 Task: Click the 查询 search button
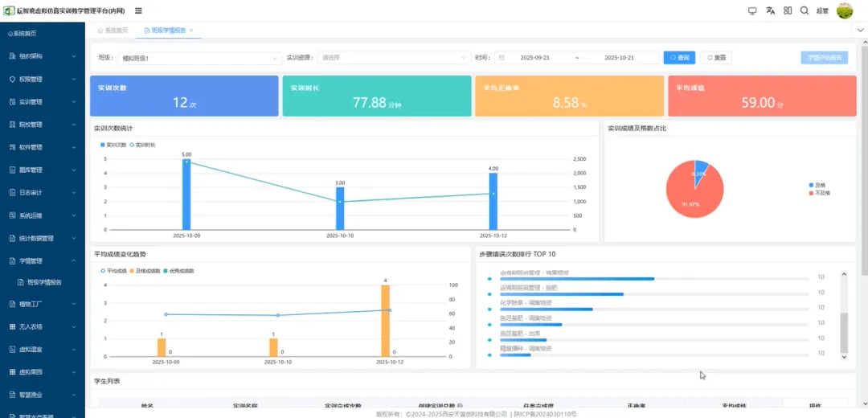pos(679,58)
